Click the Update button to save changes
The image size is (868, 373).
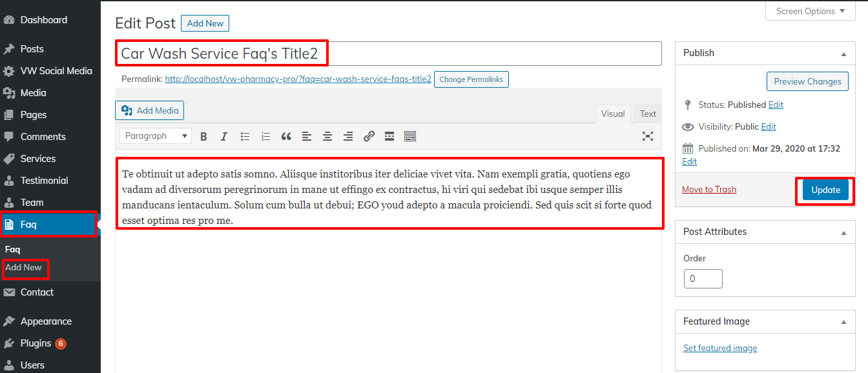point(825,190)
